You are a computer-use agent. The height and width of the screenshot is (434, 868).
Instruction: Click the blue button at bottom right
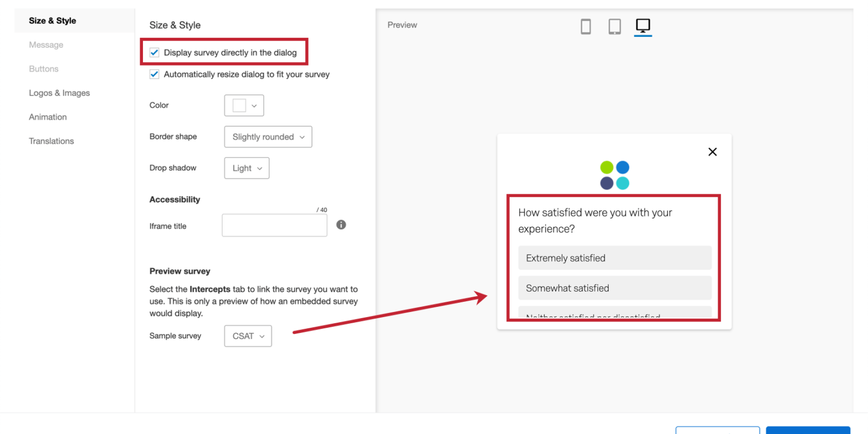pos(808,431)
